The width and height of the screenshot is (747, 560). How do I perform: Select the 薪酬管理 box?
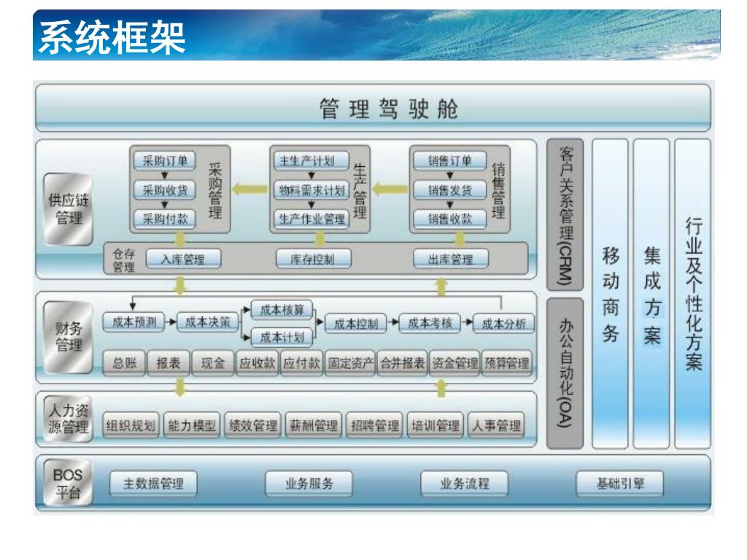pyautogui.click(x=314, y=425)
